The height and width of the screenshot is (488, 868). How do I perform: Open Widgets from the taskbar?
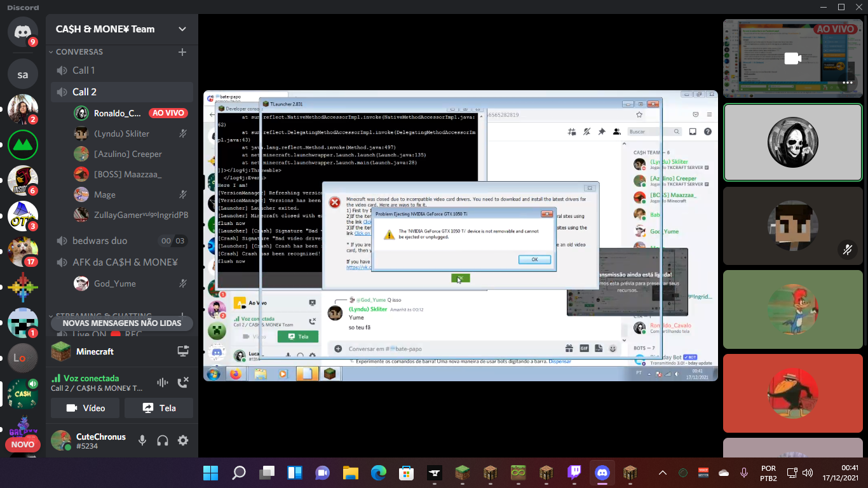pos(295,473)
